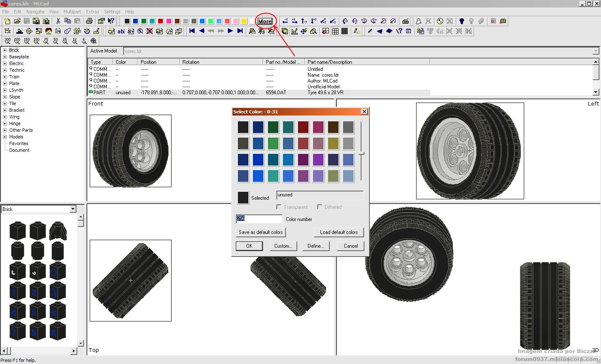Enable the Dithered checkbox

320,207
